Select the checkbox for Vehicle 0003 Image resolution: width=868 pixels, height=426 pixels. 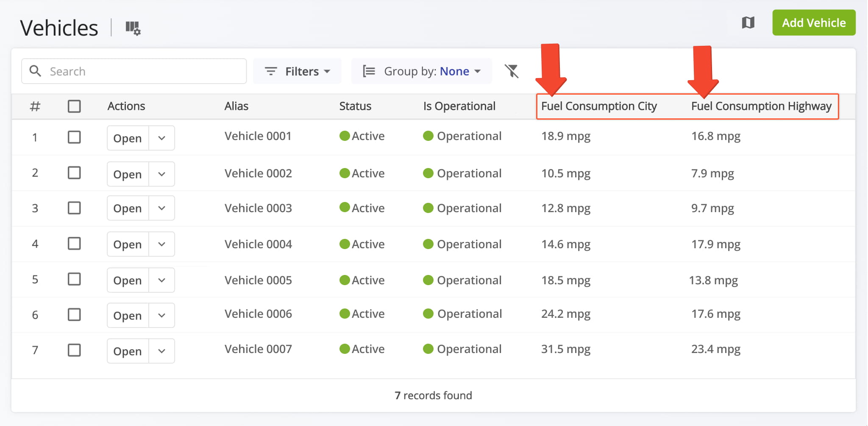(x=74, y=208)
